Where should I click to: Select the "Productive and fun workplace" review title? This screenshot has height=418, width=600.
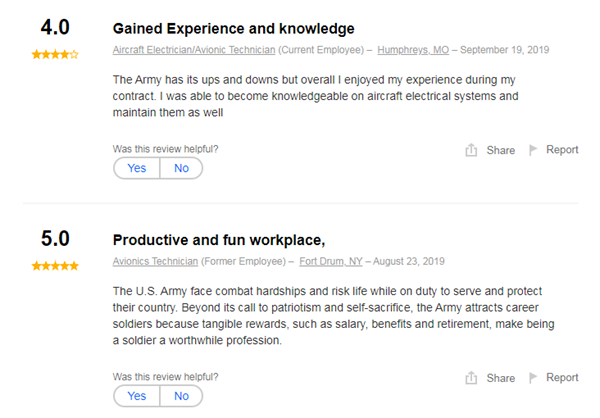point(219,240)
